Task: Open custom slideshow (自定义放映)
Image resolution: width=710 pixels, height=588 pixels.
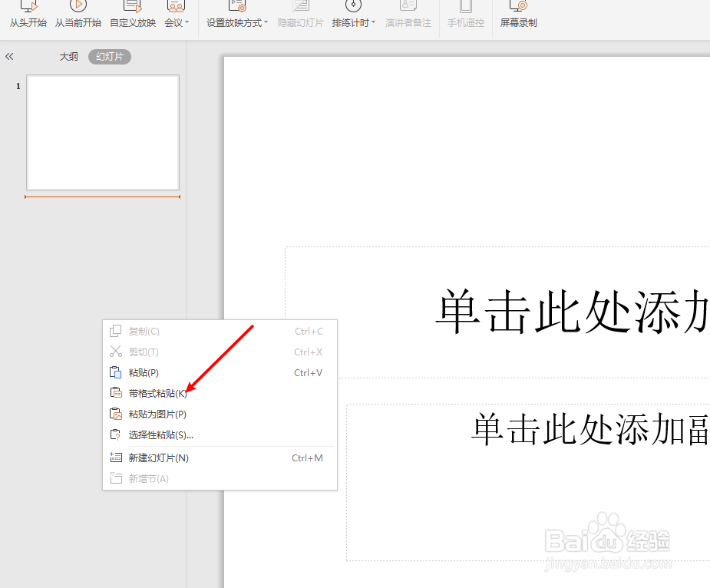Action: point(133,15)
